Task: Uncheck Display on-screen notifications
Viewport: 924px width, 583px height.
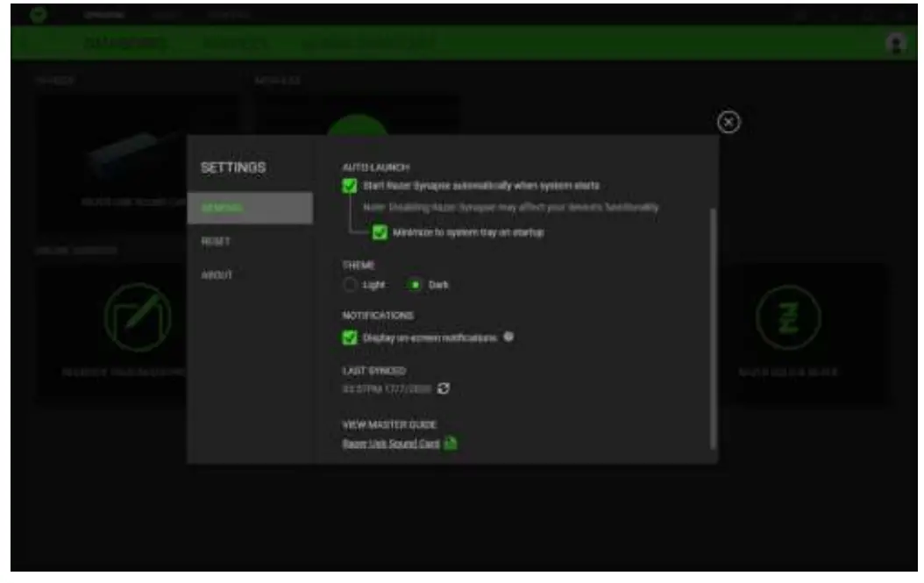Action: point(349,336)
